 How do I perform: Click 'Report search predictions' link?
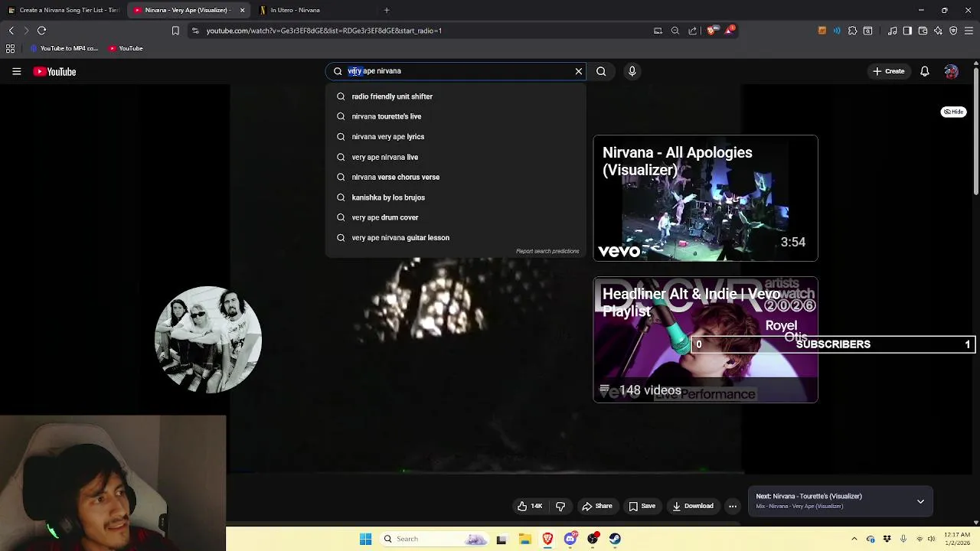click(x=547, y=251)
